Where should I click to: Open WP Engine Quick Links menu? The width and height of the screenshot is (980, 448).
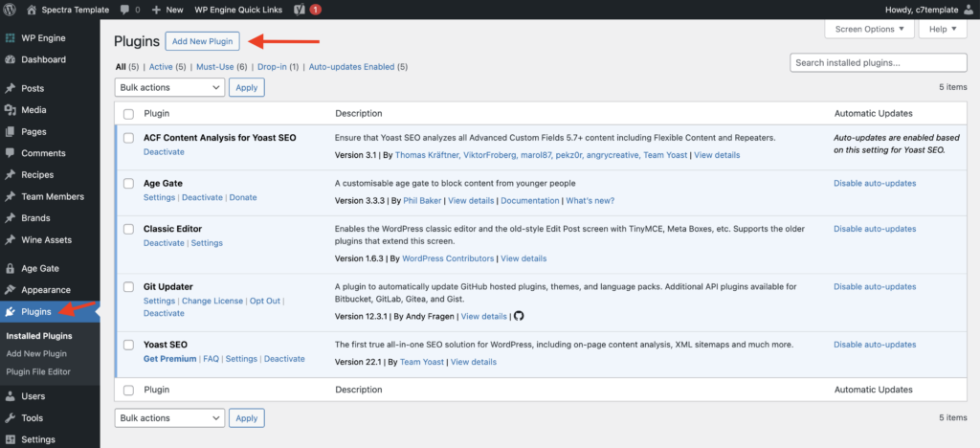238,10
